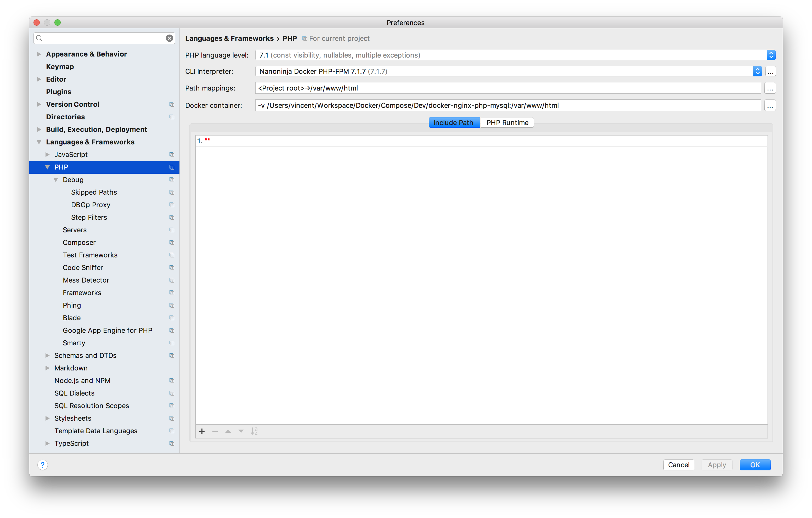The image size is (812, 518).
Task: Open the CLI Interpreter dropdown
Action: [x=757, y=71]
